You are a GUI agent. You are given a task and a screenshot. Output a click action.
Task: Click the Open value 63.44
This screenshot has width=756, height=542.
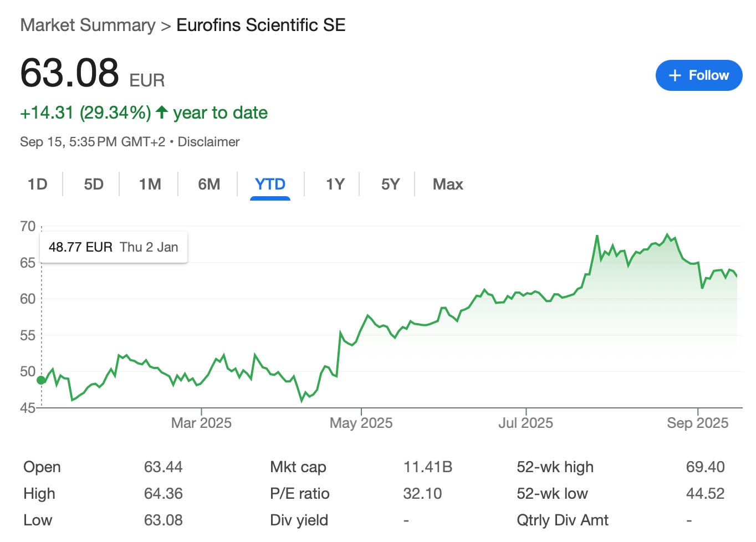click(x=163, y=467)
